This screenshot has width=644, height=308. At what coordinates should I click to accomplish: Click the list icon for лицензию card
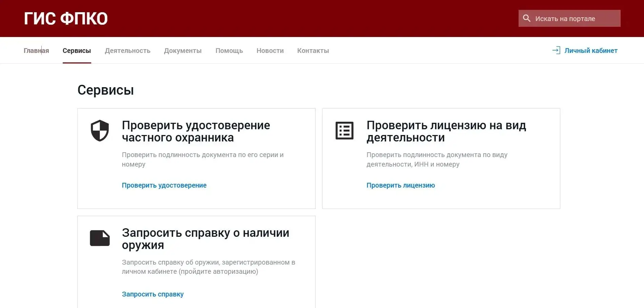[x=344, y=131]
